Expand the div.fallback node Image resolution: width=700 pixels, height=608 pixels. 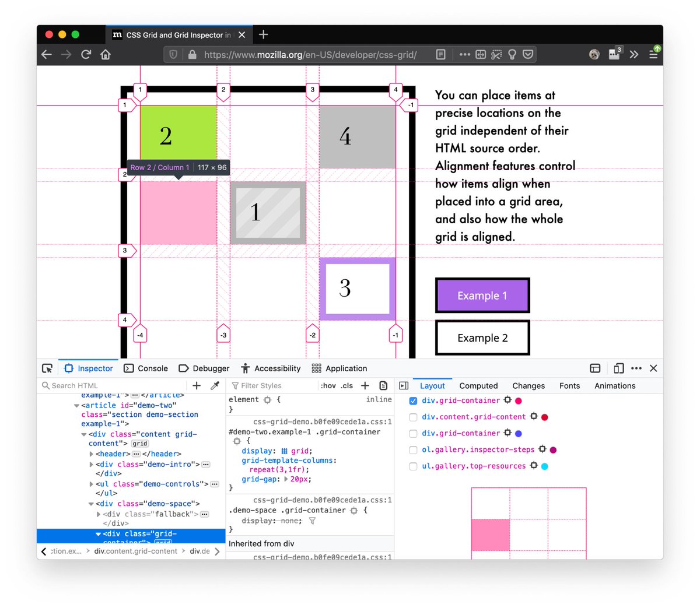[99, 514]
